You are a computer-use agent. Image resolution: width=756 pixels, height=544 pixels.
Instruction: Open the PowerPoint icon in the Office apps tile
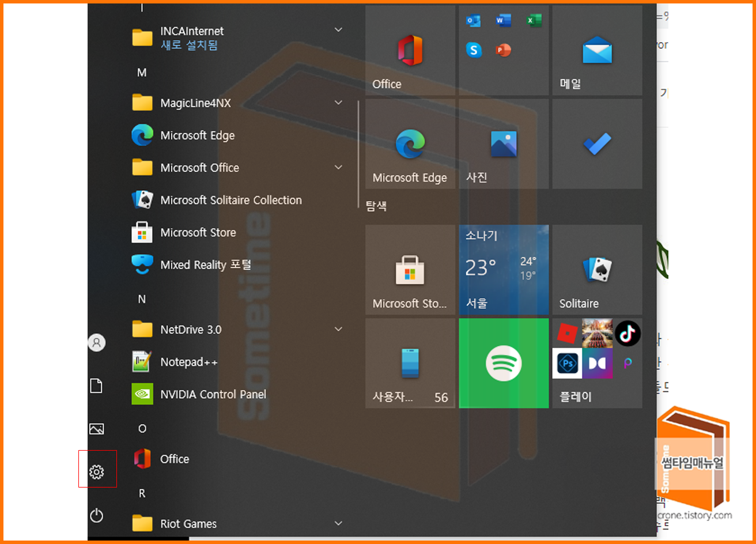504,51
